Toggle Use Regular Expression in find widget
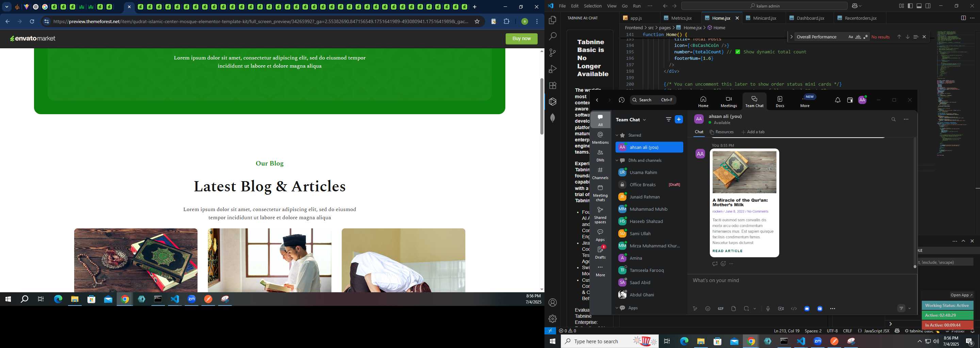Viewport: 980px width, 348px height. (x=865, y=37)
